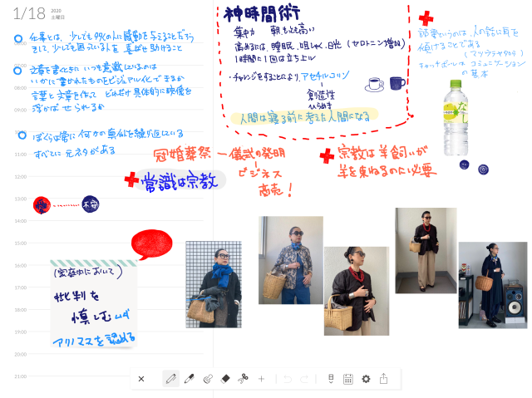Open the page scroll layout dropdown
The image size is (532, 398).
click(331, 379)
